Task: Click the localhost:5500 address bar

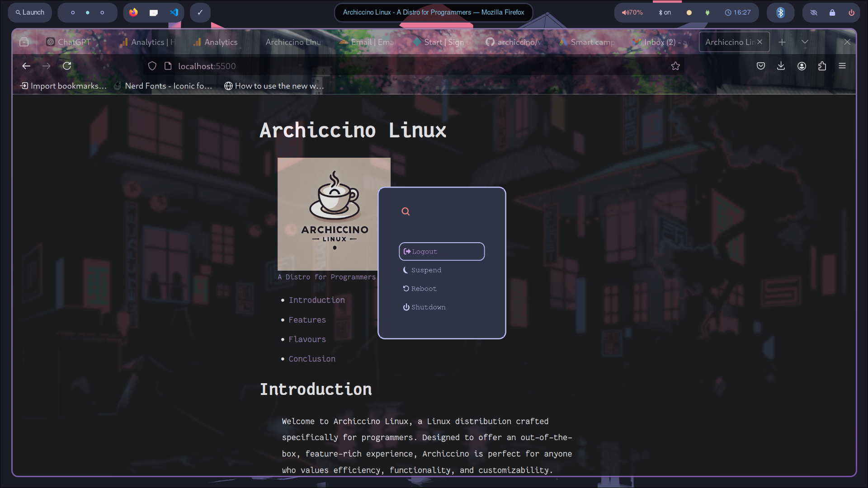Action: click(207, 66)
